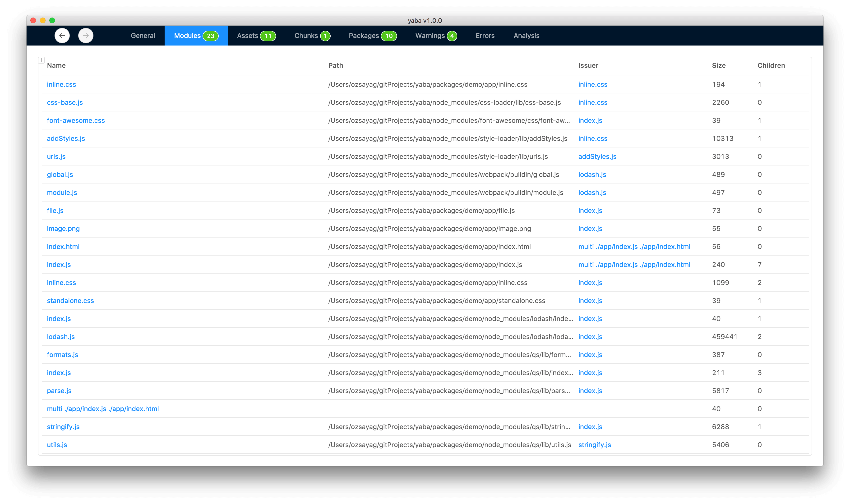Open the urls.js module link
Image resolution: width=850 pixels, height=504 pixels.
click(56, 156)
